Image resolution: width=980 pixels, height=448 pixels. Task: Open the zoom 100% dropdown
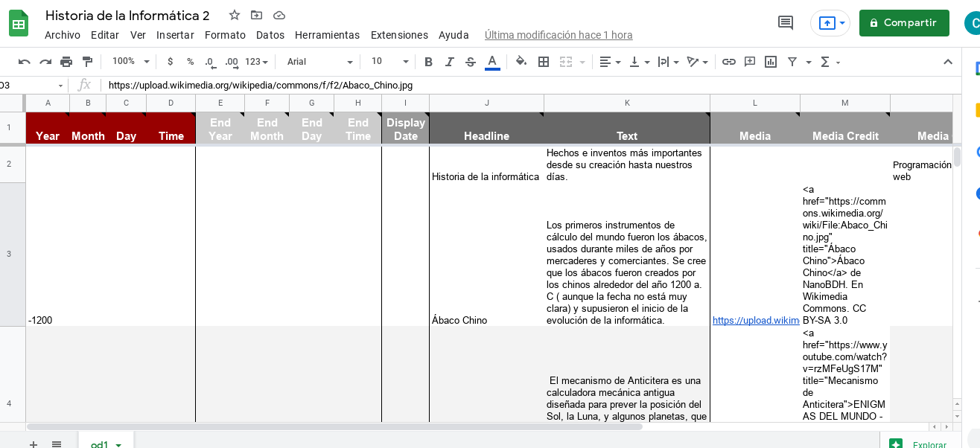click(x=131, y=62)
